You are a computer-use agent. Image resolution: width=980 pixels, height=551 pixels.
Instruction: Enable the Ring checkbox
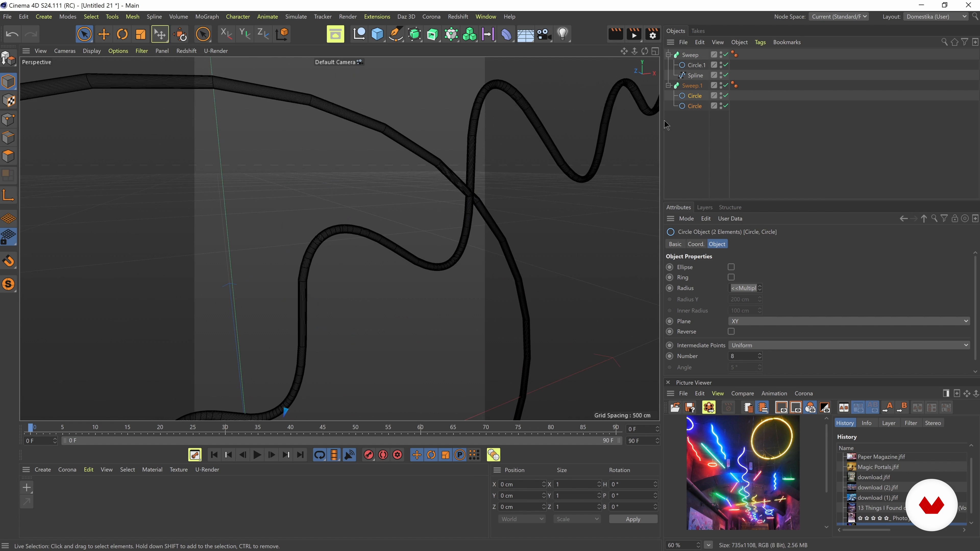click(731, 277)
